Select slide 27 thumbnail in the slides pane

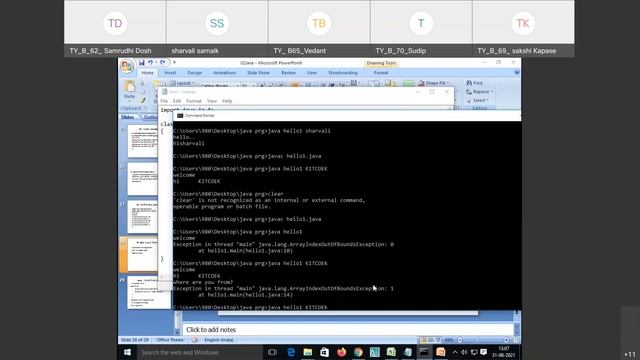tap(142, 217)
